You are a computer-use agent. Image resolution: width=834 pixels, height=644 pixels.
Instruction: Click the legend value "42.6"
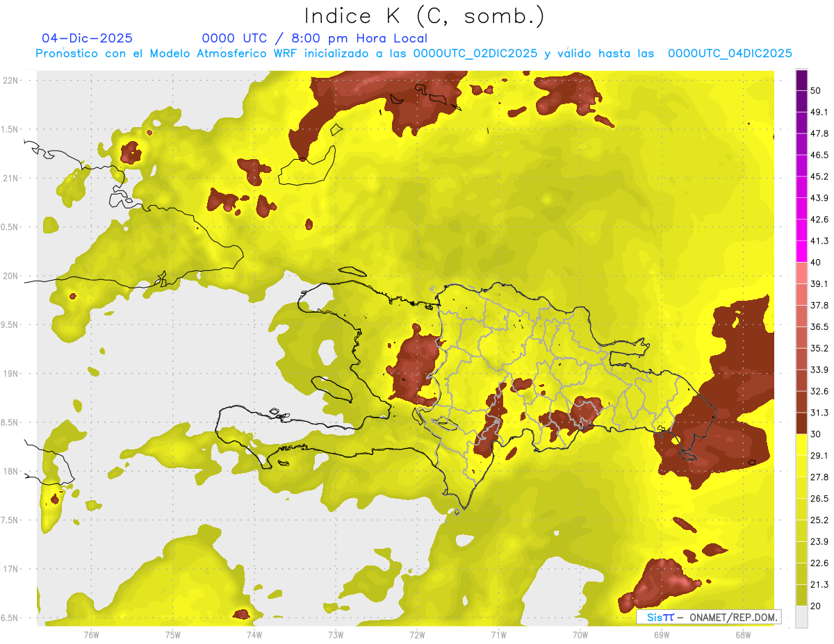(x=819, y=220)
